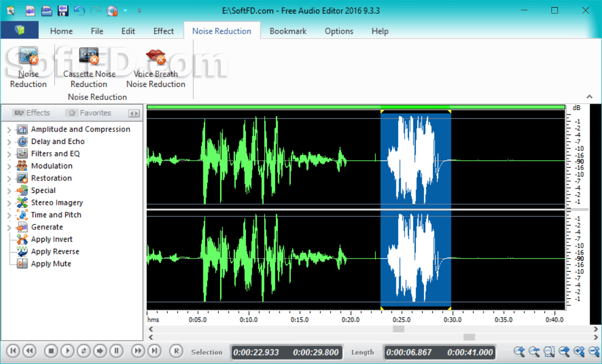Undo the last action

[x=79, y=10]
